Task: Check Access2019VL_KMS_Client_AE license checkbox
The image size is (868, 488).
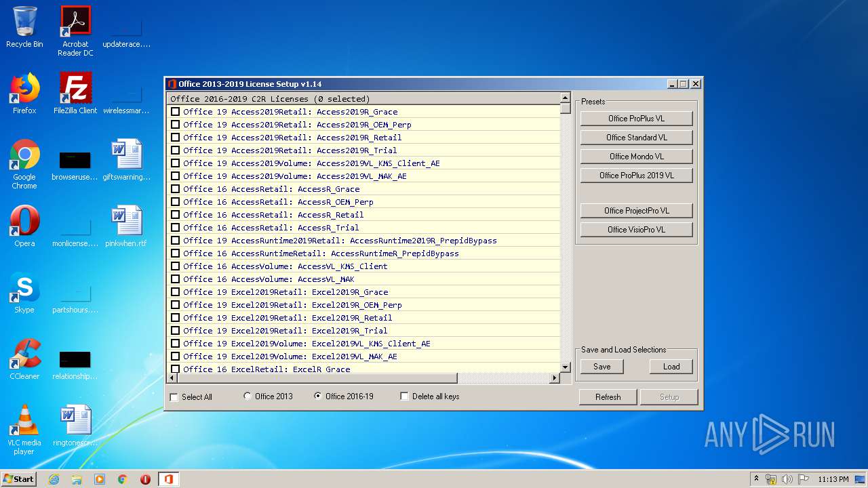Action: pyautogui.click(x=175, y=163)
